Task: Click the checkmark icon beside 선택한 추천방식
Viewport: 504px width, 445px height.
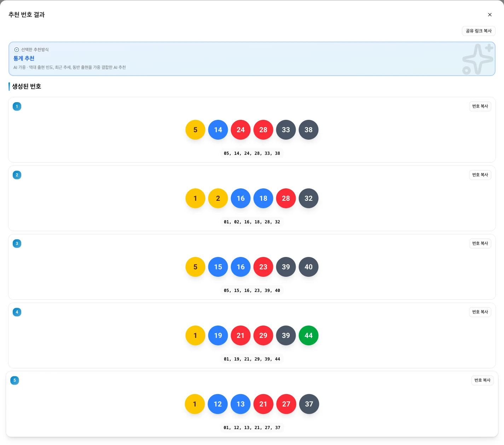Action: [16, 50]
